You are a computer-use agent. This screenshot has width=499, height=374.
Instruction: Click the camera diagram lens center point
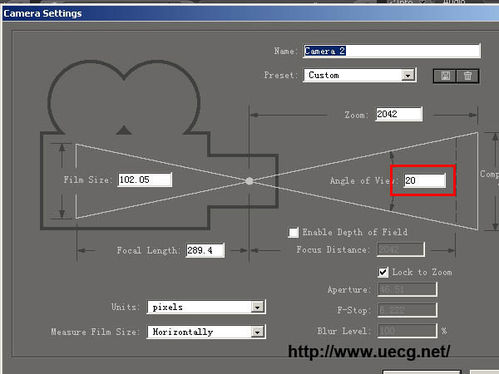pos(249,181)
